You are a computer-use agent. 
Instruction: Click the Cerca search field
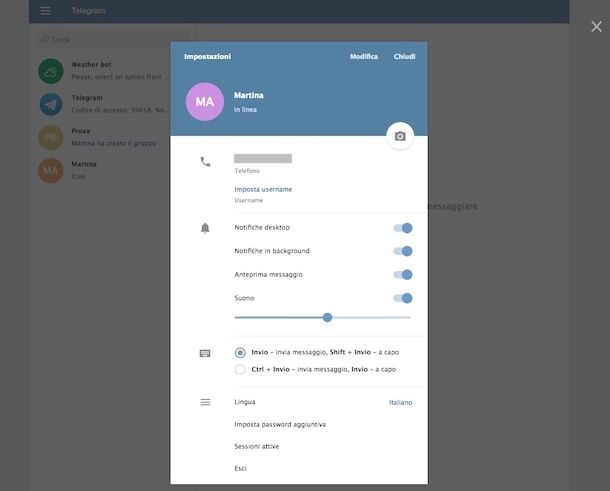tap(113, 39)
